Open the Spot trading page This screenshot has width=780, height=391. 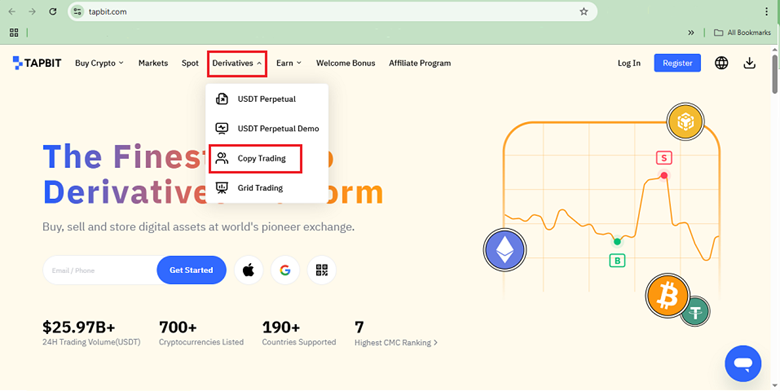(190, 63)
